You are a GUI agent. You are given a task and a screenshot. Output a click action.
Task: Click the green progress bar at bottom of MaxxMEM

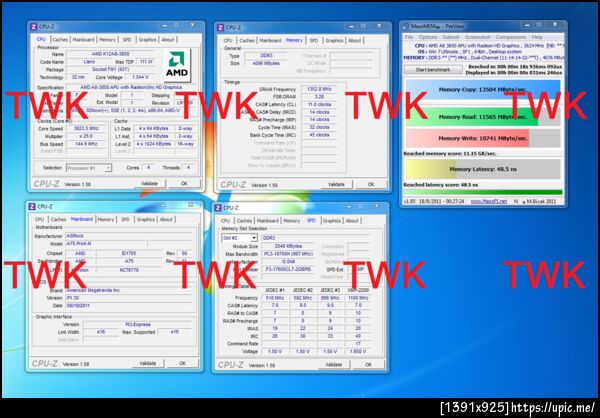[483, 192]
